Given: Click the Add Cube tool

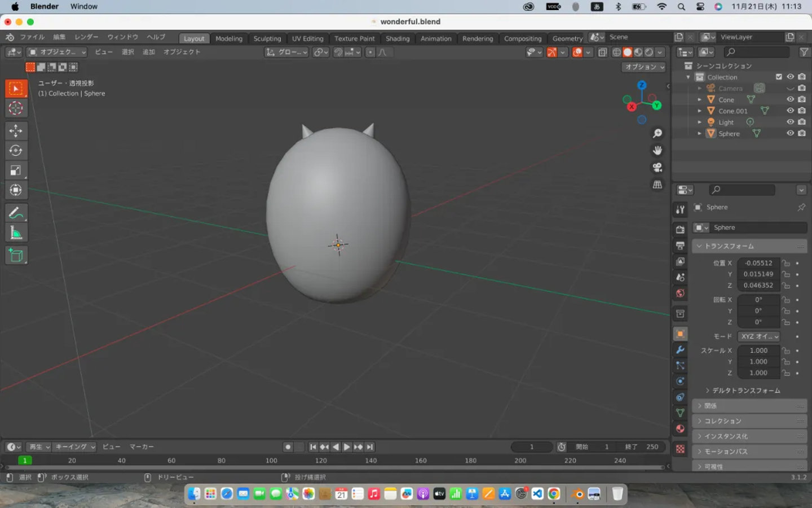Looking at the screenshot, I should [x=16, y=255].
